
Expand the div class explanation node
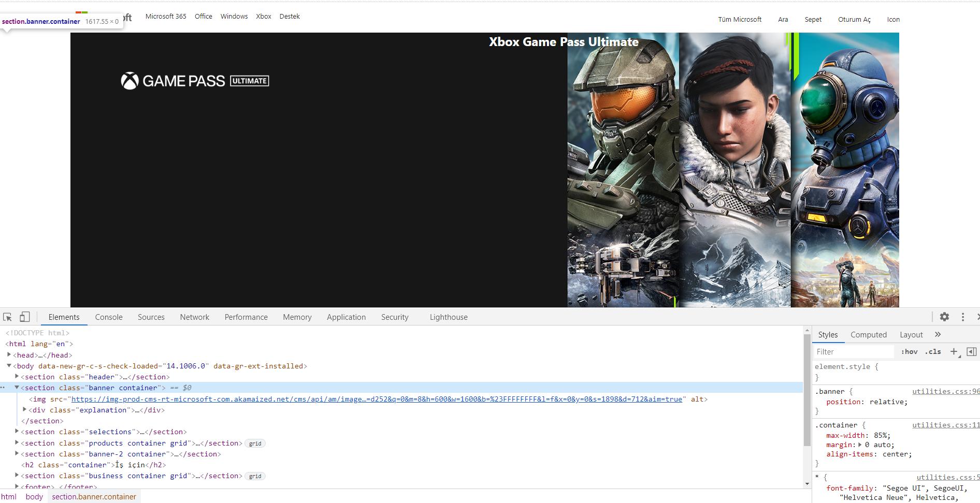click(24, 409)
